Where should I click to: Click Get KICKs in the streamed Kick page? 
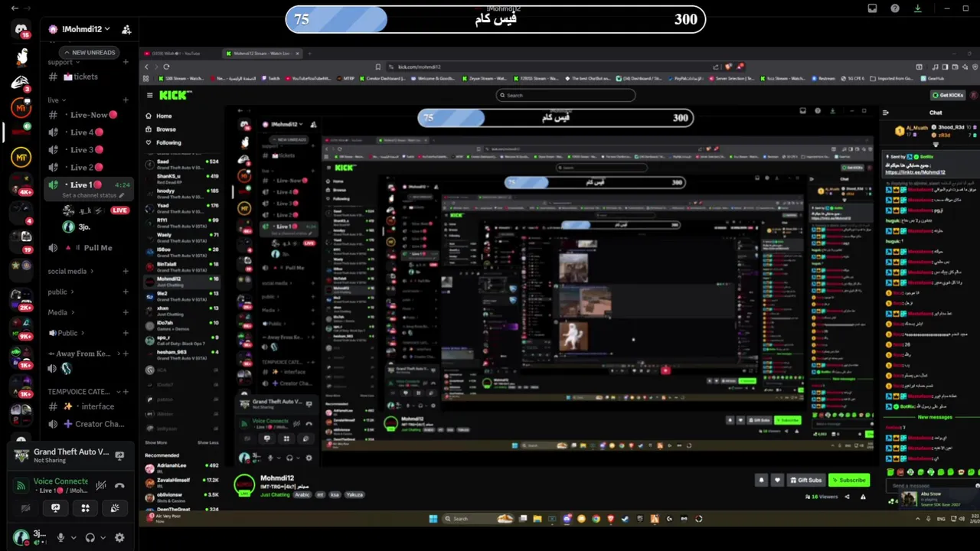point(947,95)
